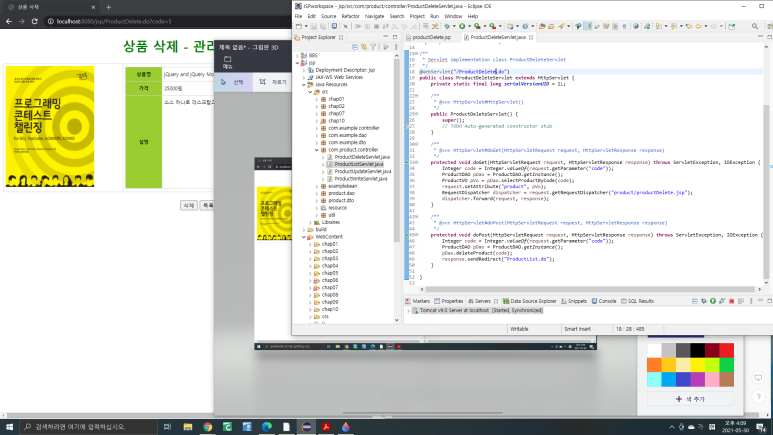Viewport: 773px width, 435px height.
Task: Open web browser globe icon in Eclipse toolbar
Action: tap(636, 26)
